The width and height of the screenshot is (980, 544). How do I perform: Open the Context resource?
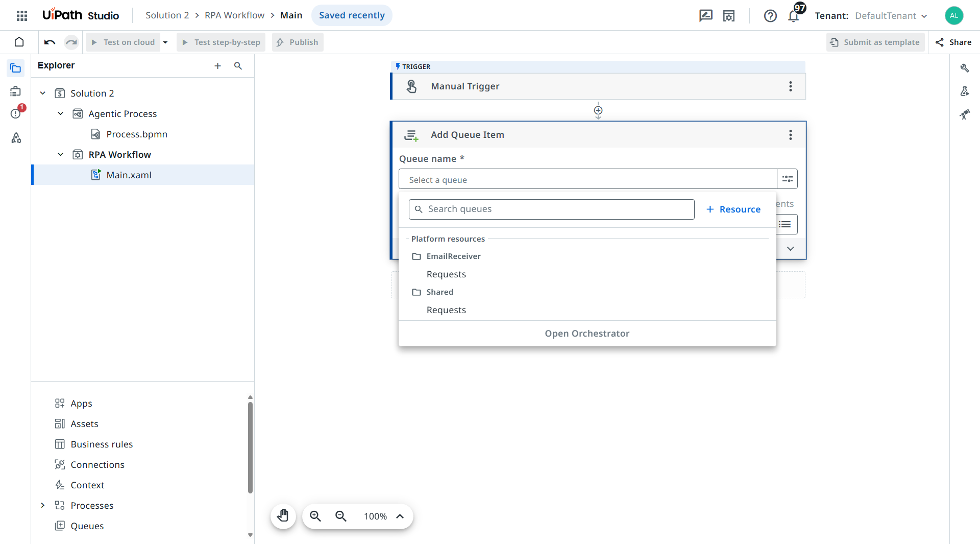coord(87,485)
